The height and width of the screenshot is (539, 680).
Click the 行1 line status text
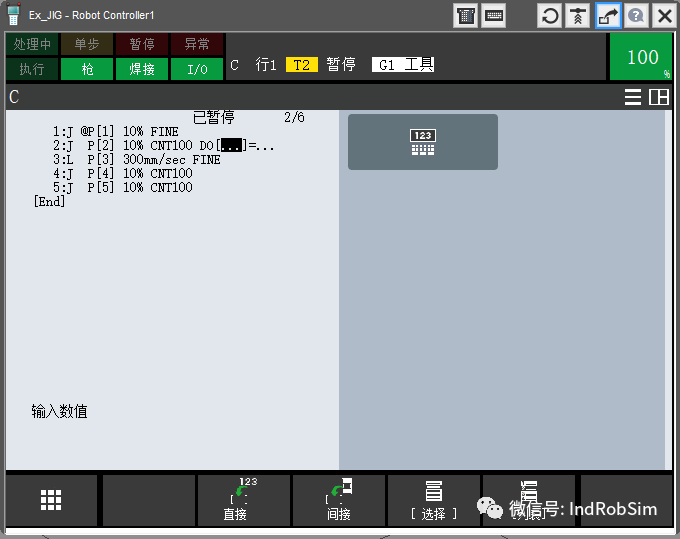266,65
